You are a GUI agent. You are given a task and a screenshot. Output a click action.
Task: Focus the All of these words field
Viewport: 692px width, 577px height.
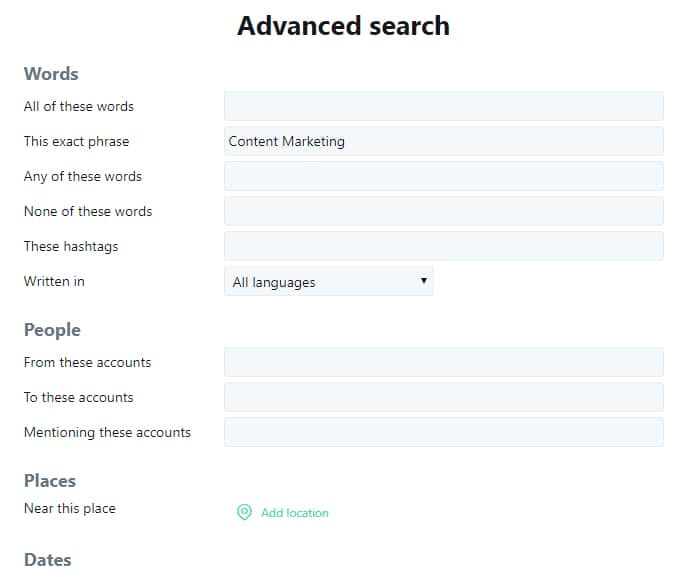click(444, 106)
